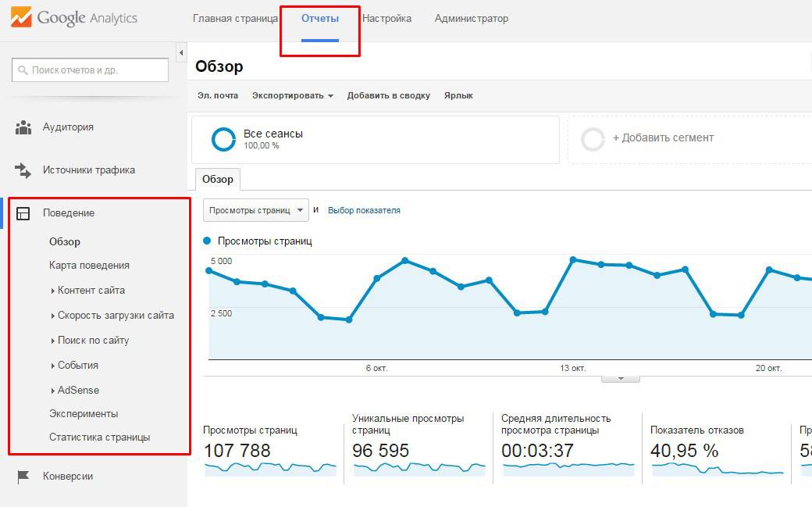Viewport: 812px width, 507px height.
Task: Open the Поведение section
Action: (x=69, y=213)
